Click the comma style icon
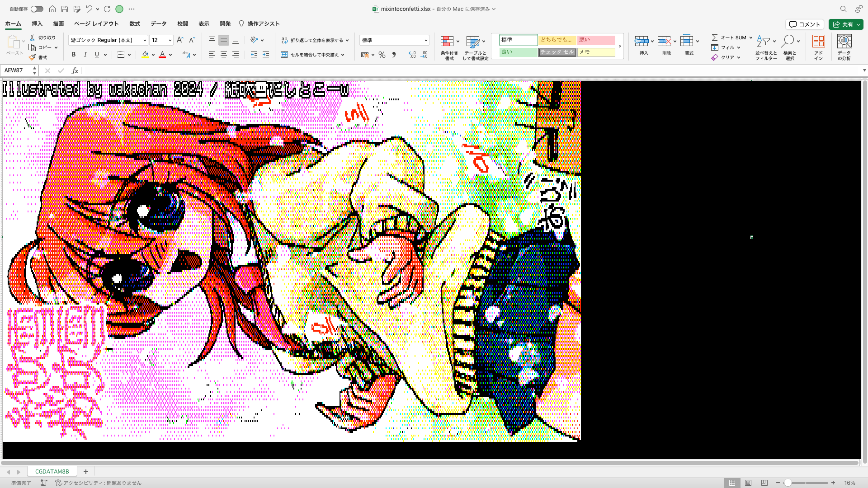The width and height of the screenshot is (868, 488). (x=394, y=55)
